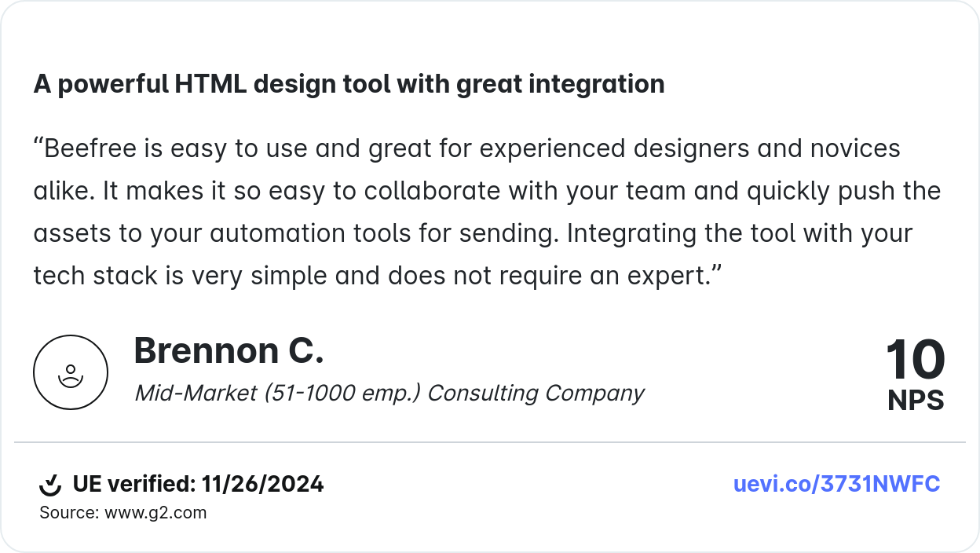980x553 pixels.
Task: Click the horizontal divider line above the footer
Action: (490, 442)
